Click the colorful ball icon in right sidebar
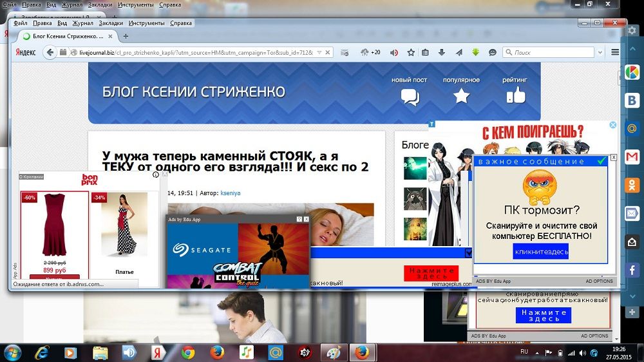Viewport: 644px width, 362px height. 632,72
